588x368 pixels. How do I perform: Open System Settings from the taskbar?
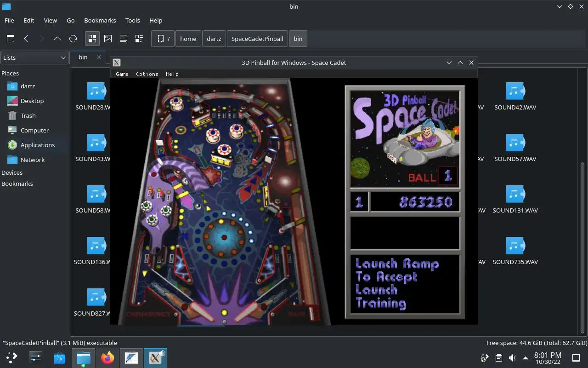tap(35, 357)
